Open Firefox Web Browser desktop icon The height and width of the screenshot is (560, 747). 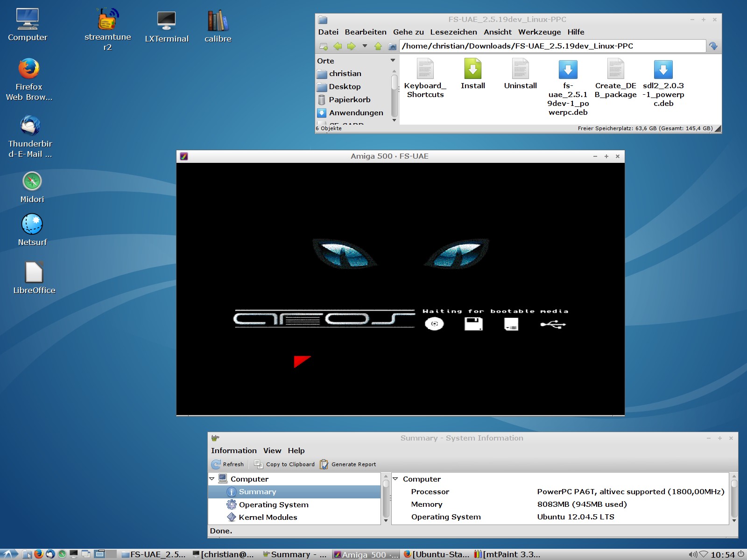(29, 69)
